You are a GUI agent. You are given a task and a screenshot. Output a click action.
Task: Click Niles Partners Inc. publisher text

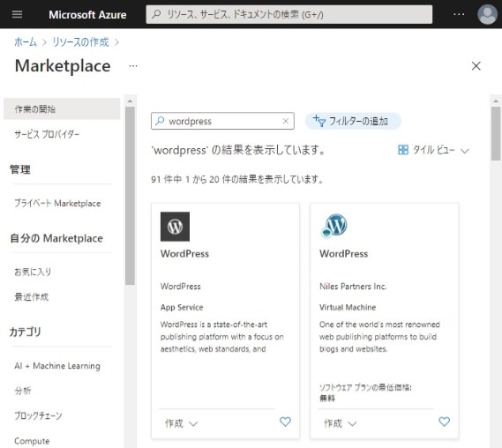point(353,286)
